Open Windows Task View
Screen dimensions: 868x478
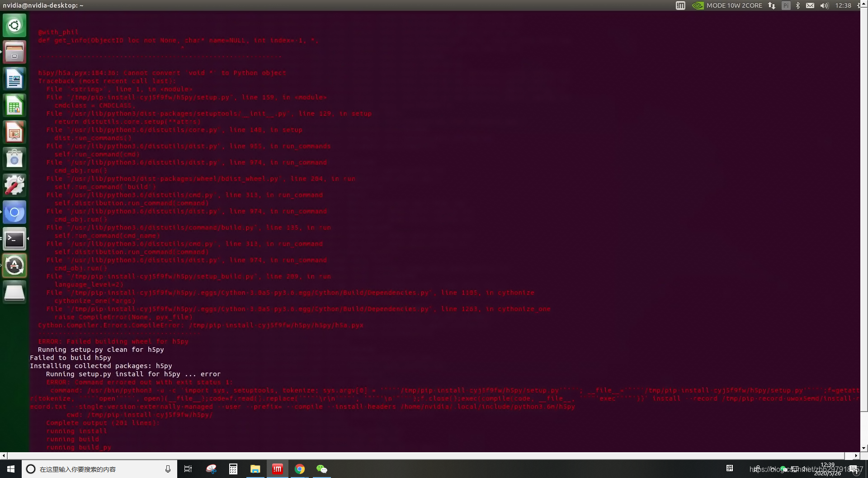(x=188, y=469)
